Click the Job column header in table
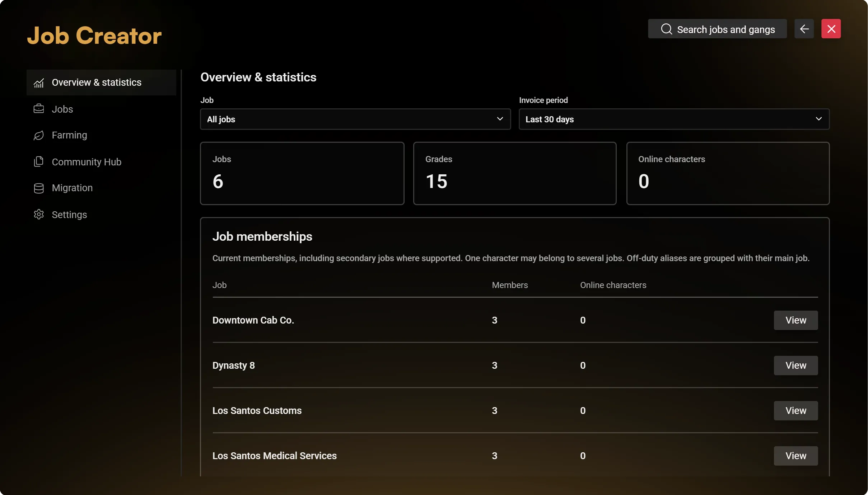The height and width of the screenshot is (495, 868). click(219, 285)
